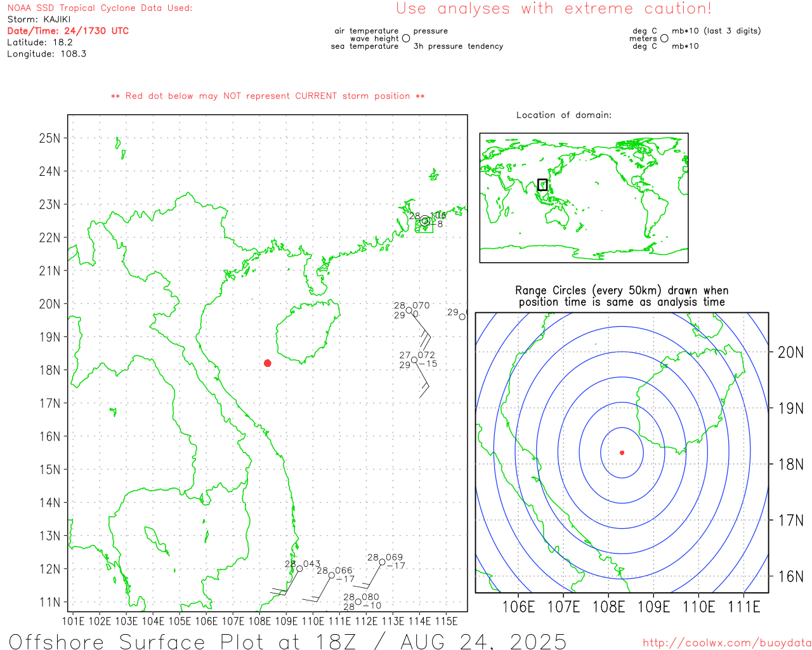Viewport: 812px width, 650px height.
Task: Click the legend circle next to wave height
Action: pos(406,38)
